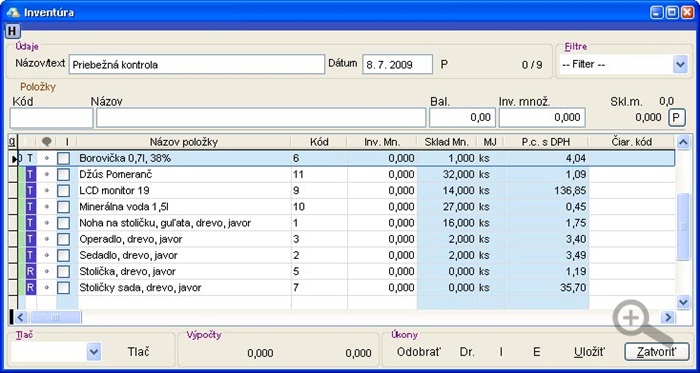Select the code cell 10 for Minerálna voda
The height and width of the screenshot is (373, 700).
[x=319, y=207]
